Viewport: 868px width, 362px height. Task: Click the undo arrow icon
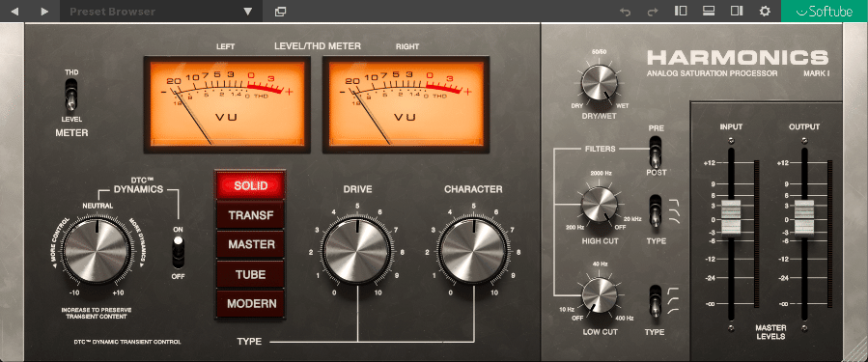click(x=626, y=11)
